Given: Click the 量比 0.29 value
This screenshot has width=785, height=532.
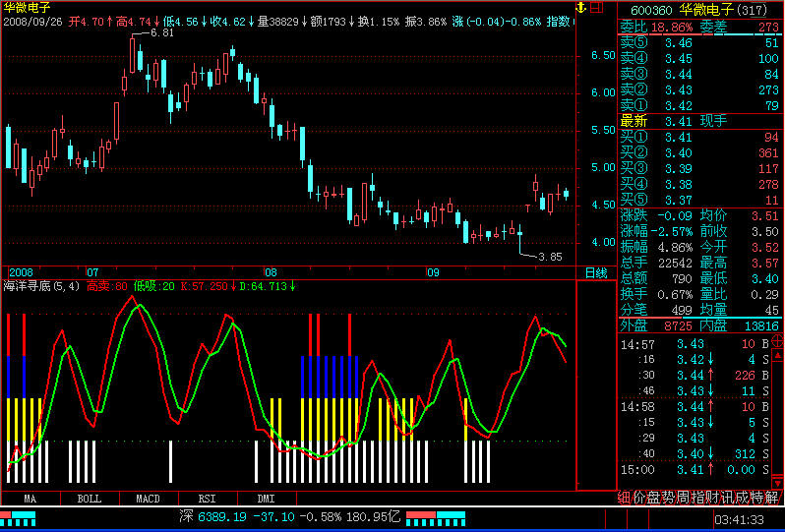Looking at the screenshot, I should [765, 295].
